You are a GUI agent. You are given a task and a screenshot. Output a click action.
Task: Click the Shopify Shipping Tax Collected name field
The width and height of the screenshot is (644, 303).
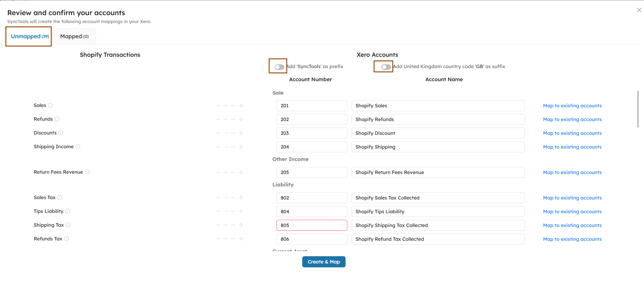click(x=438, y=225)
